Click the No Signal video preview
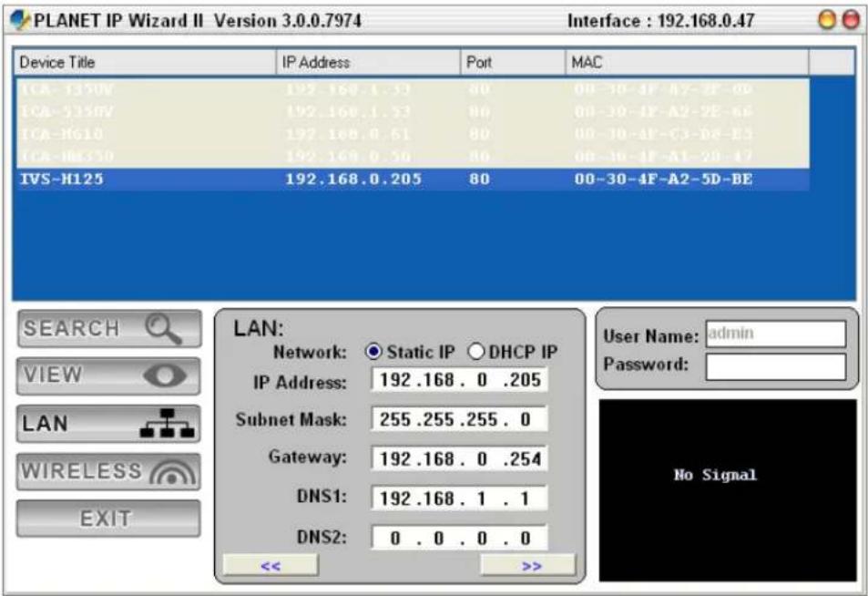Viewport: 868px width, 596px height. (x=728, y=490)
